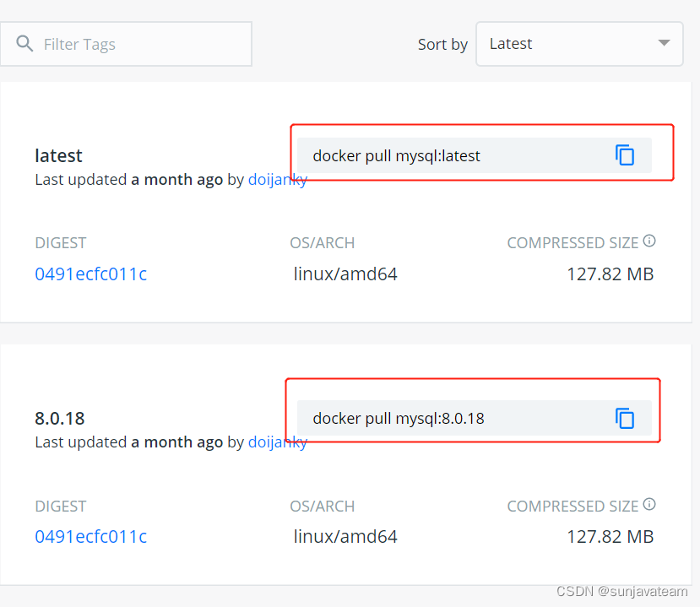Open the Sort by Latest dropdown
Viewport: 700px width, 607px height.
(579, 44)
